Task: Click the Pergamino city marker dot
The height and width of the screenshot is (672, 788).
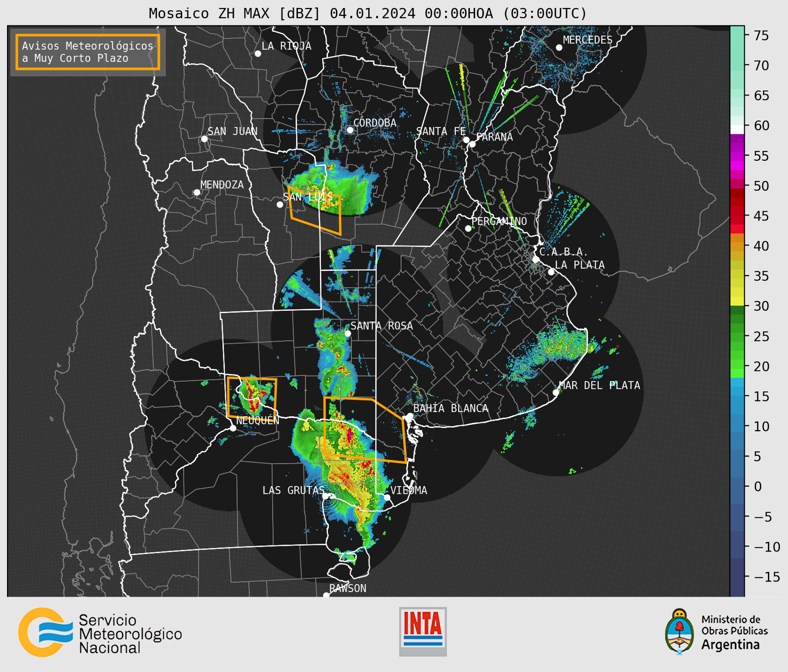Action: click(x=468, y=229)
